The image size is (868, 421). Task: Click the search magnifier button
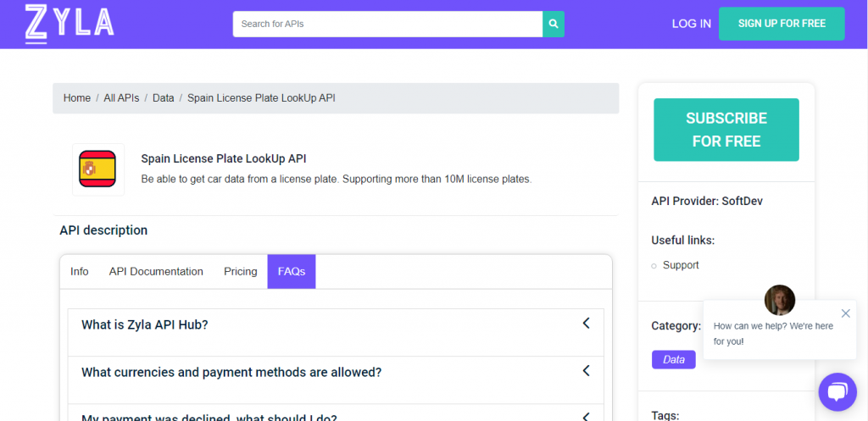pyautogui.click(x=553, y=25)
